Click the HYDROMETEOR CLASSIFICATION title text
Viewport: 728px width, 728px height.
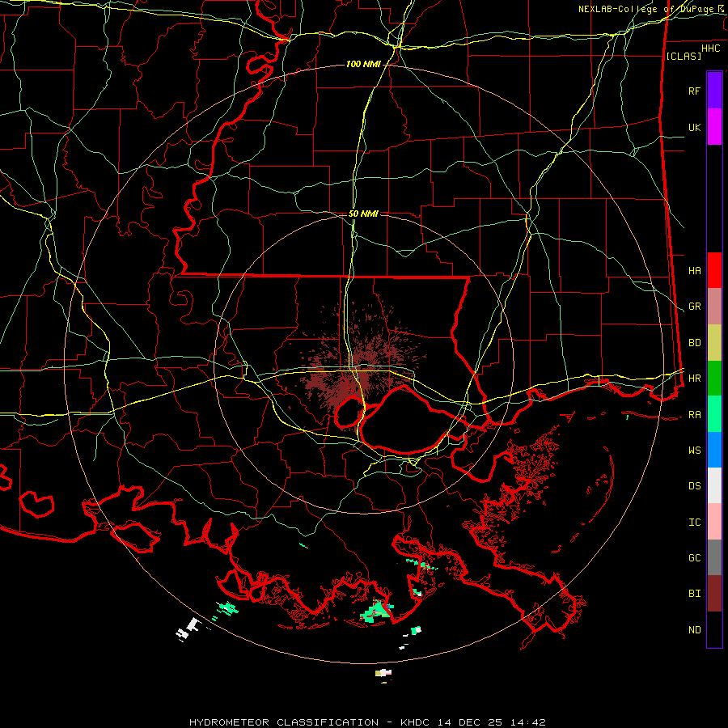(x=284, y=722)
